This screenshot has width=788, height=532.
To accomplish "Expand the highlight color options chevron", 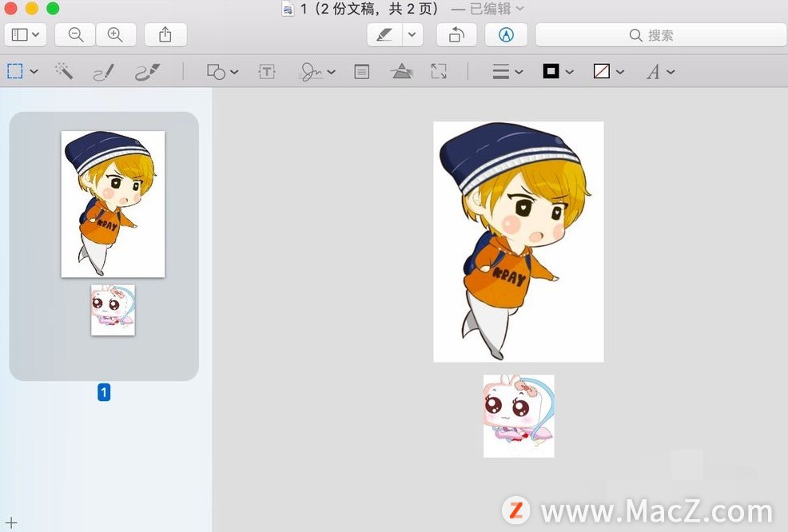I will click(412, 34).
